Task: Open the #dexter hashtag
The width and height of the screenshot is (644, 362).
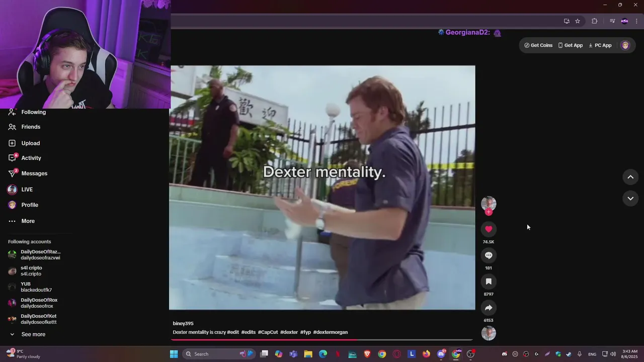Action: 289,332
